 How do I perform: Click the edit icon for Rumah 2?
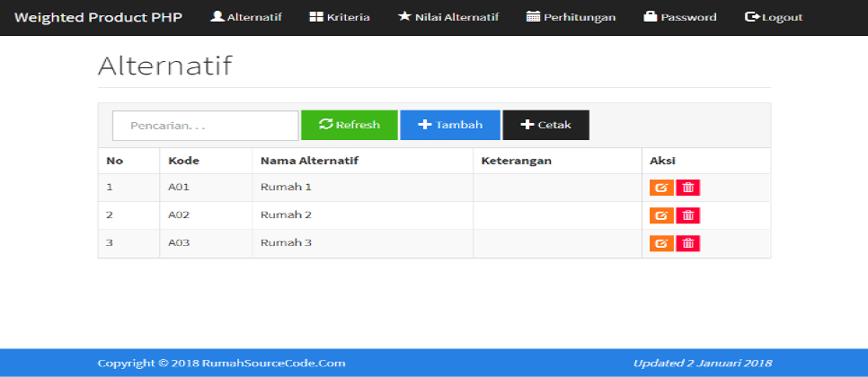coord(661,215)
